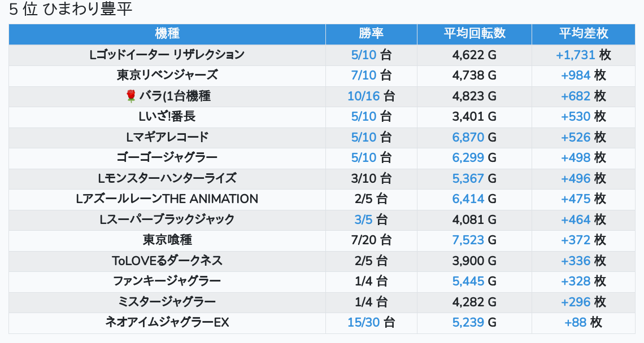Open the 6,299 spins link for ゴーゴージャグラー
644x343 pixels.
click(468, 157)
